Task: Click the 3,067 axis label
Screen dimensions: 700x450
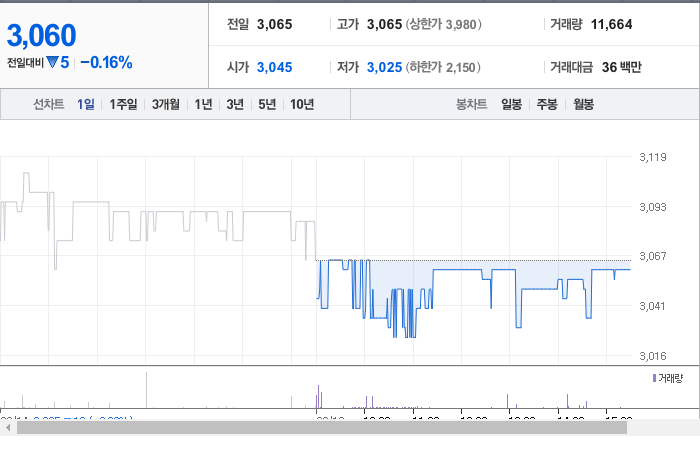Action: (x=653, y=256)
